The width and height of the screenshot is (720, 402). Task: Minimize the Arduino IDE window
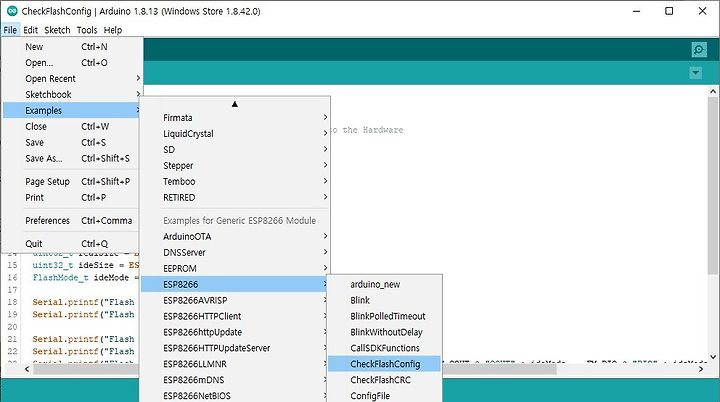pos(636,11)
